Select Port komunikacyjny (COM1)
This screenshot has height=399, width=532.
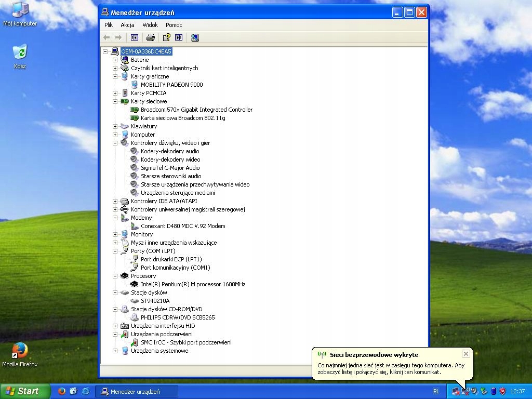(176, 268)
